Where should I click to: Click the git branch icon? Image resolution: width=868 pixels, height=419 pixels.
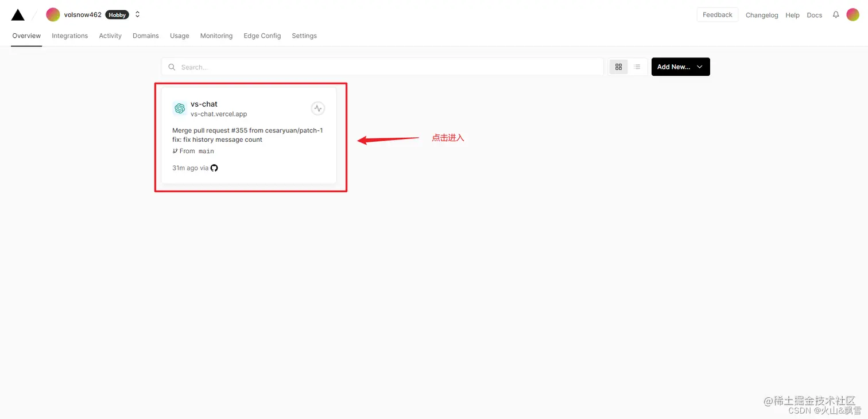click(x=175, y=151)
